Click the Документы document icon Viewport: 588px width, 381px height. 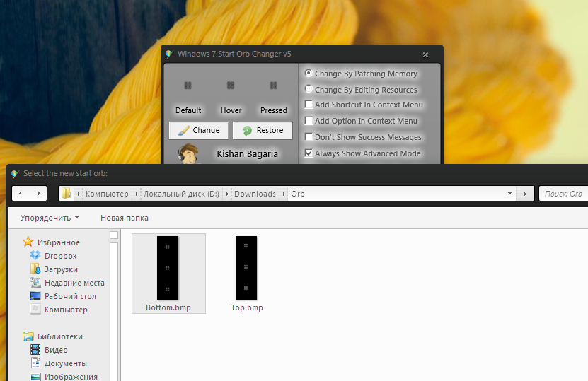click(x=35, y=363)
